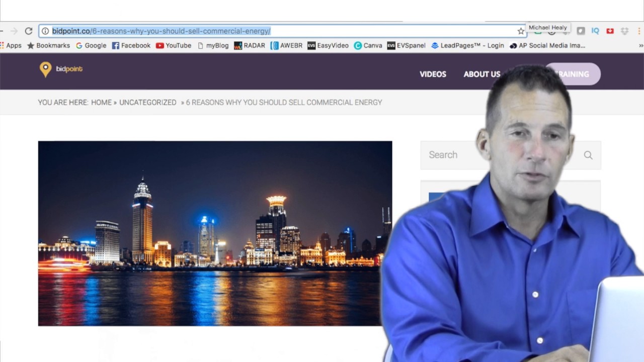Open the Canva bookmark

[368, 46]
